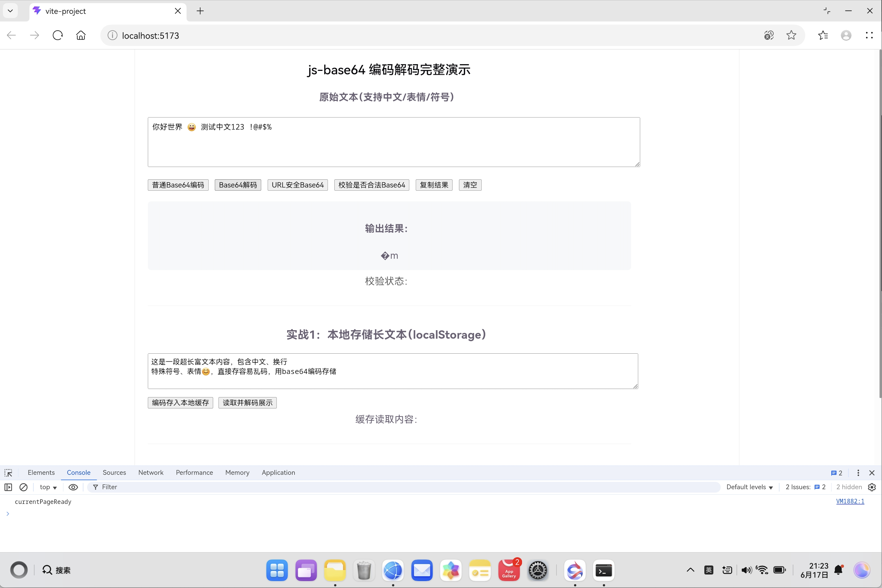Viewport: 882px width, 588px height.
Task: Open App Gallery in dock
Action: [x=509, y=570]
